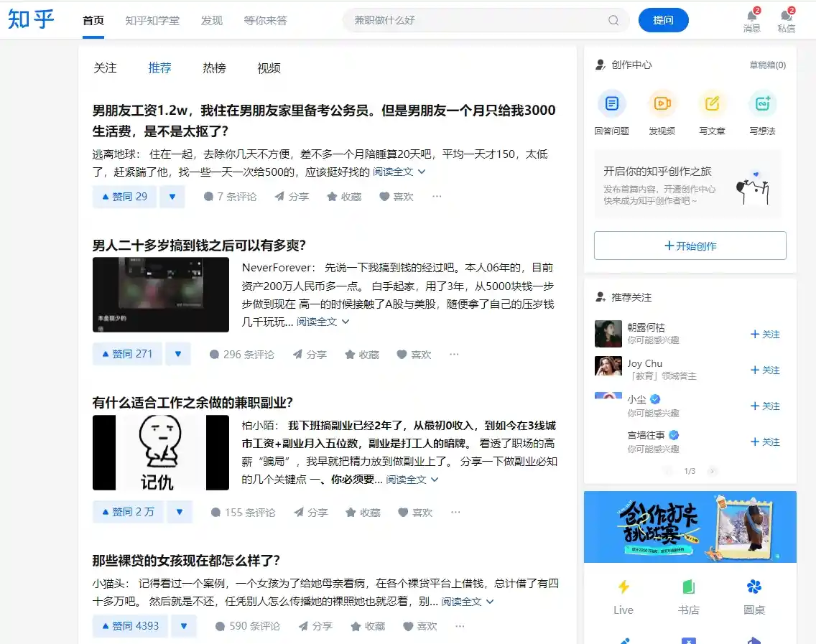Switch to 首页 tab
Screen dimensions: 816x644
(x=93, y=20)
